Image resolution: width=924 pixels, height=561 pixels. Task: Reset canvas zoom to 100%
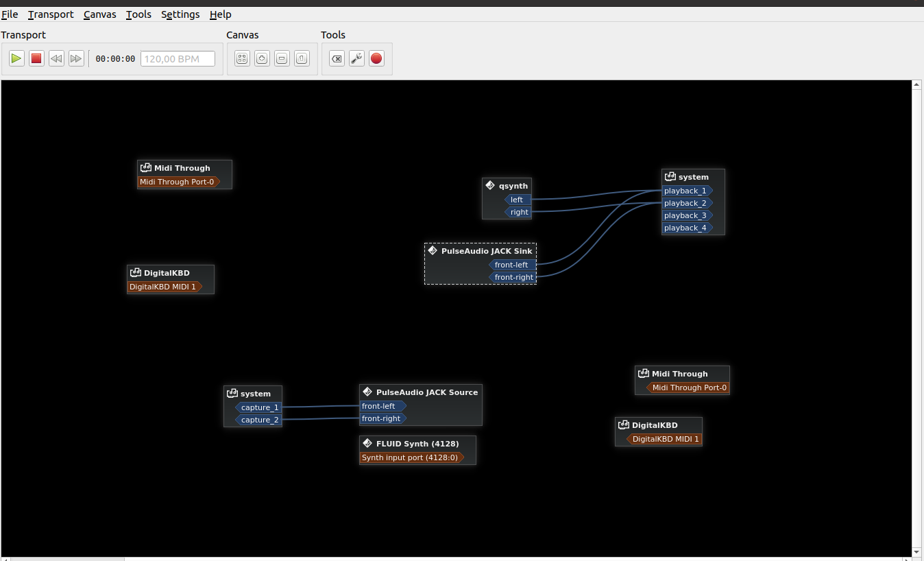pyautogui.click(x=302, y=59)
